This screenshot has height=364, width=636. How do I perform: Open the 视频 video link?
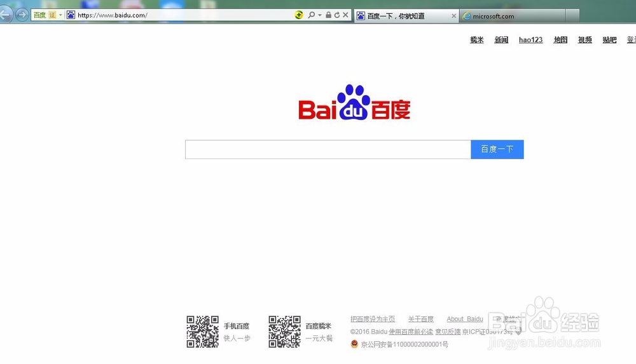tap(585, 40)
